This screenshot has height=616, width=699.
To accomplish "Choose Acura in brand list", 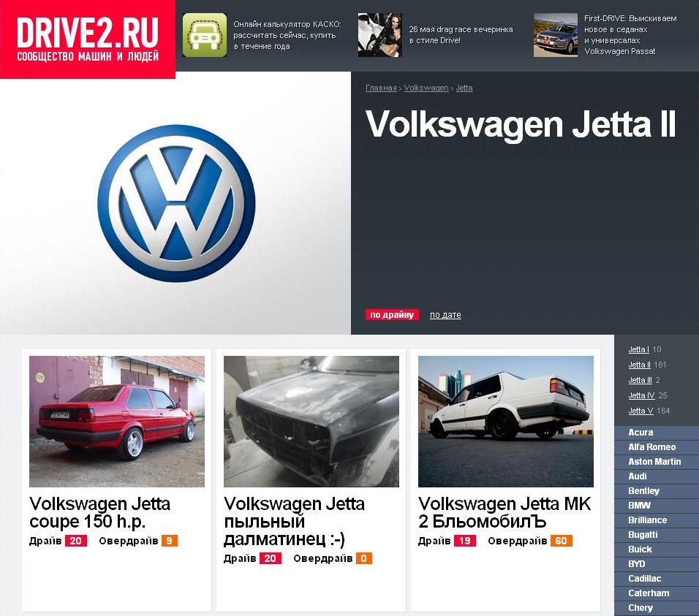I will (657, 432).
